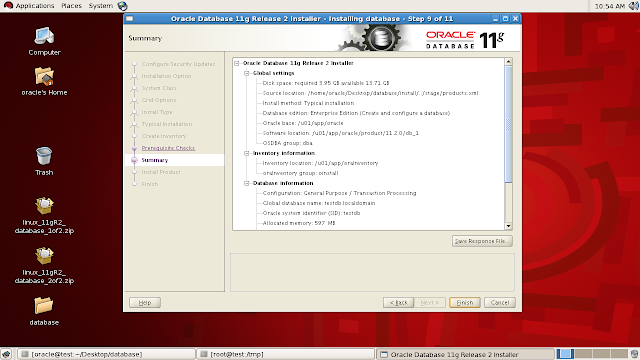Click Installation Option step label
This screenshot has width=640, height=360.
click(166, 76)
